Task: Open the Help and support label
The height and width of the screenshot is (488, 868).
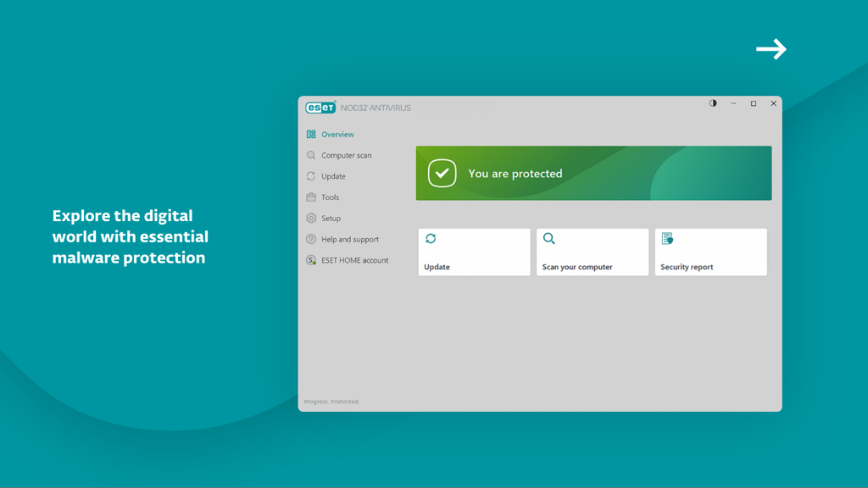Action: [x=350, y=240]
